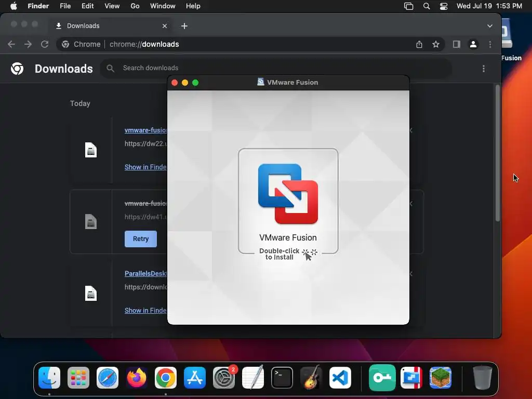Click the ParallelsDesktop file icon
This screenshot has height=399, width=532.
point(91,294)
